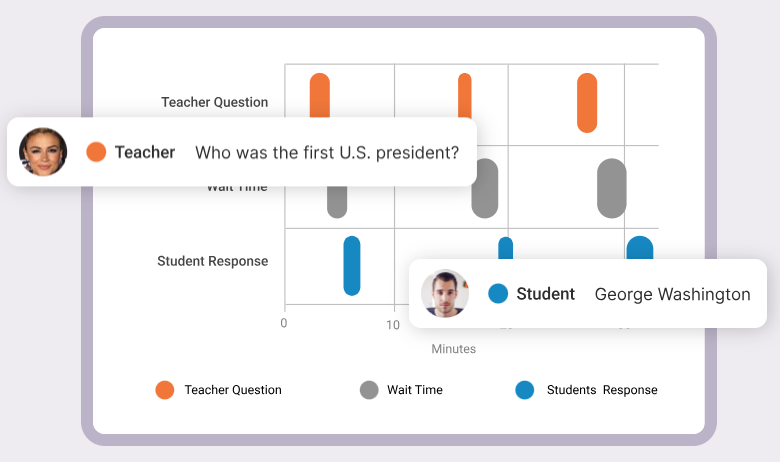Screen dimensions: 780x462
Task: Select the first gray Wait Time bar
Action: pyautogui.click(x=337, y=202)
